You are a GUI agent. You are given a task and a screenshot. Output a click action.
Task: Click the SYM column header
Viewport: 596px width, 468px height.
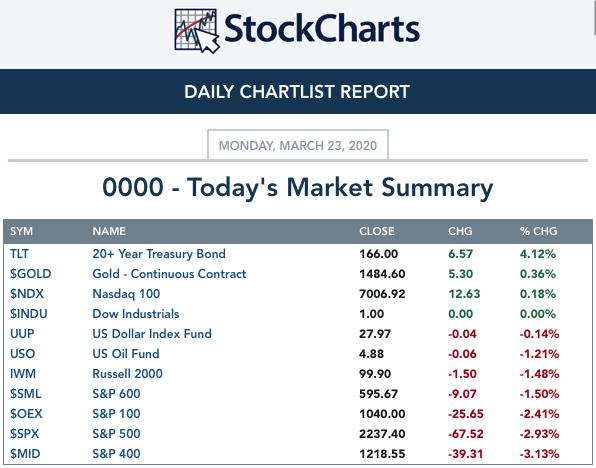(x=21, y=231)
